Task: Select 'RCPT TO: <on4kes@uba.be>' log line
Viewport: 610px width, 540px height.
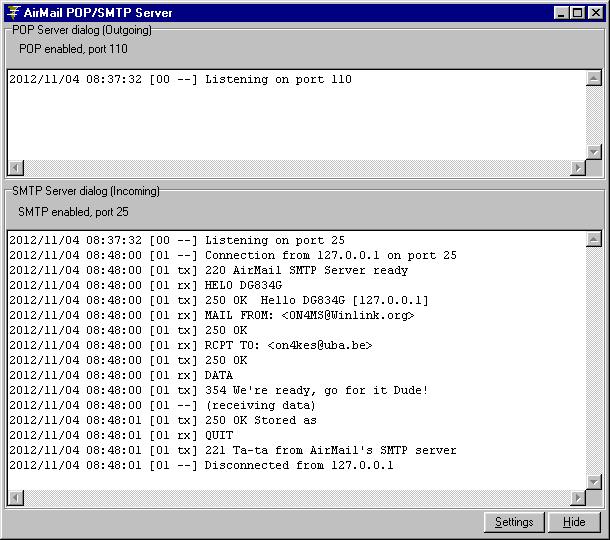Action: [191, 345]
